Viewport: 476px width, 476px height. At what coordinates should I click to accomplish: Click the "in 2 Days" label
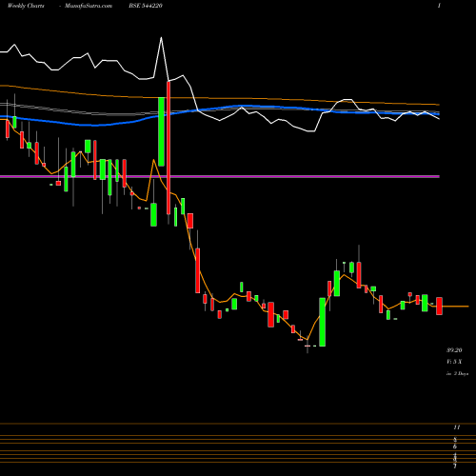[457, 374]
